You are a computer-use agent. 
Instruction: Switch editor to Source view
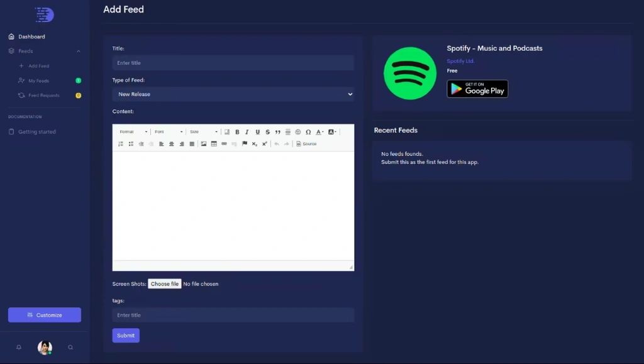[x=306, y=143]
